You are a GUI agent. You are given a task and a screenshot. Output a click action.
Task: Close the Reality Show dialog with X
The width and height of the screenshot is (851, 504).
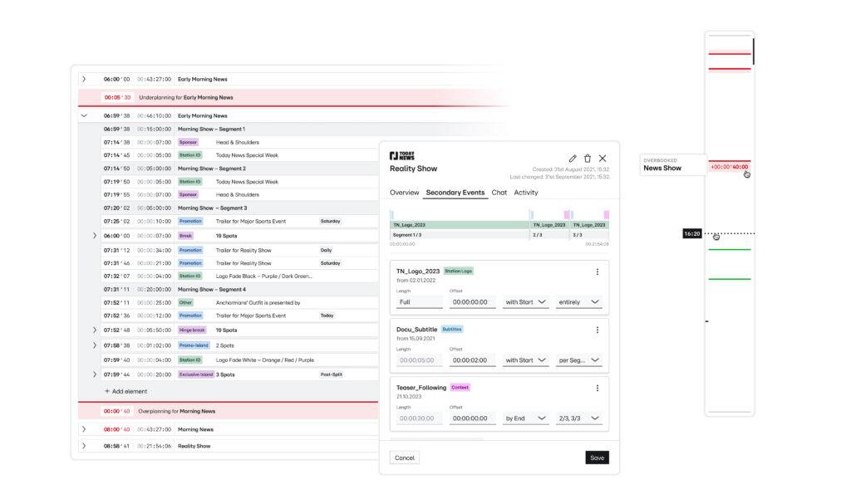pyautogui.click(x=603, y=159)
